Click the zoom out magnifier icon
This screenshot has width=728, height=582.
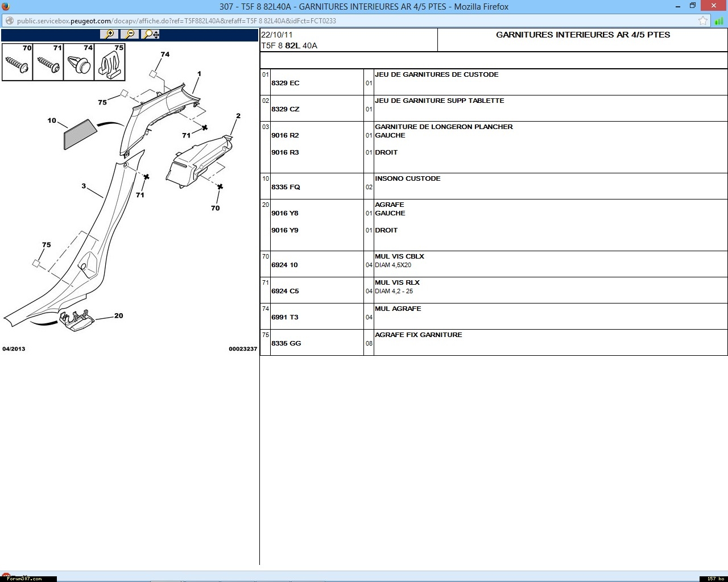coord(130,34)
